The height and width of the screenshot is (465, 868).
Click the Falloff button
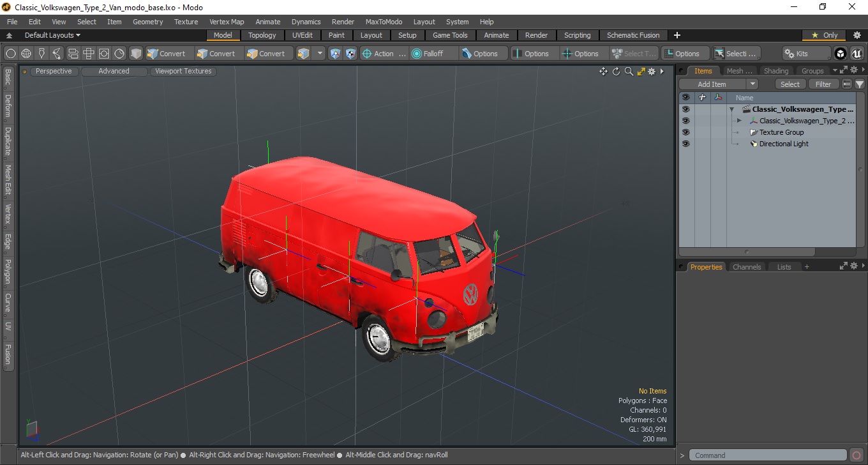[x=433, y=54]
